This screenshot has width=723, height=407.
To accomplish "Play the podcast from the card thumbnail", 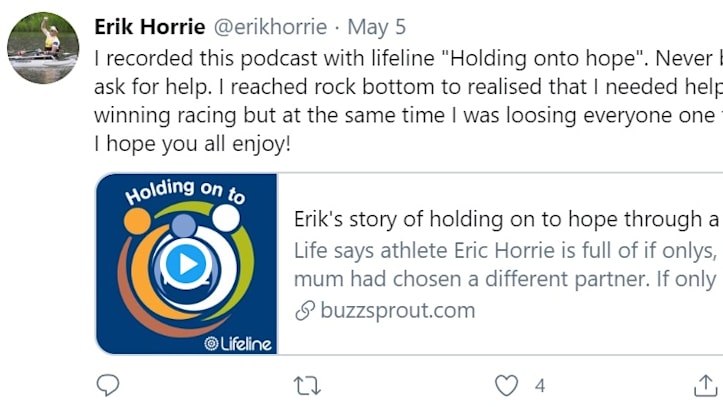I will pyautogui.click(x=185, y=264).
